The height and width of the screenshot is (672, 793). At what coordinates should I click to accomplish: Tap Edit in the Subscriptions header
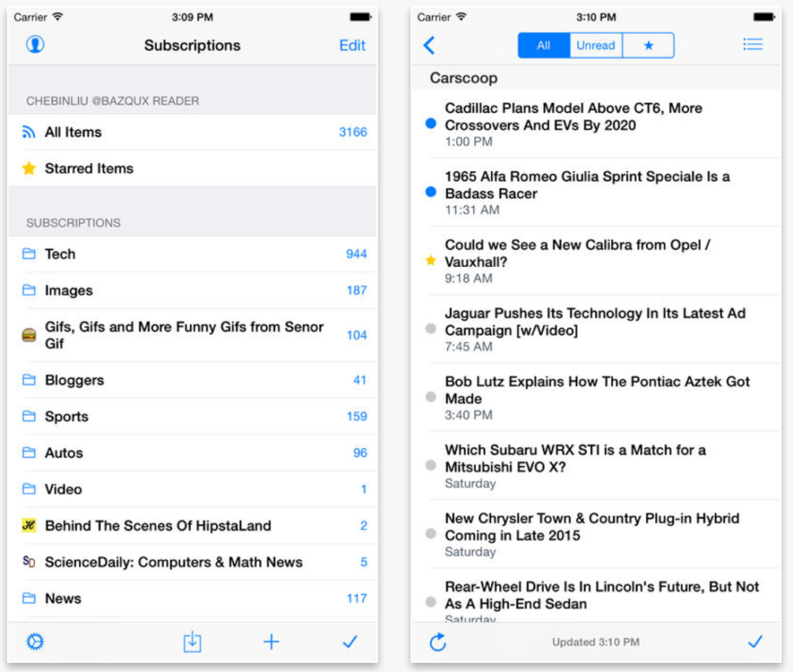click(x=352, y=46)
